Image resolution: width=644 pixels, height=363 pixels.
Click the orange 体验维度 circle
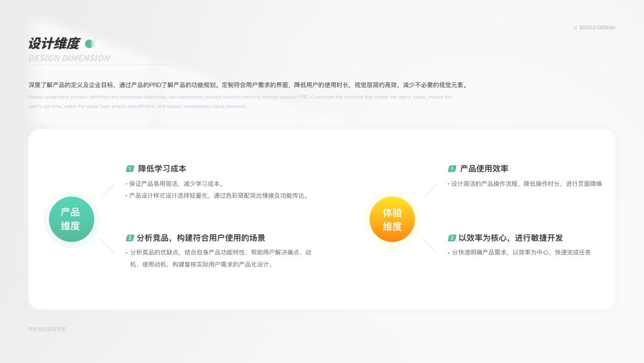click(x=392, y=219)
